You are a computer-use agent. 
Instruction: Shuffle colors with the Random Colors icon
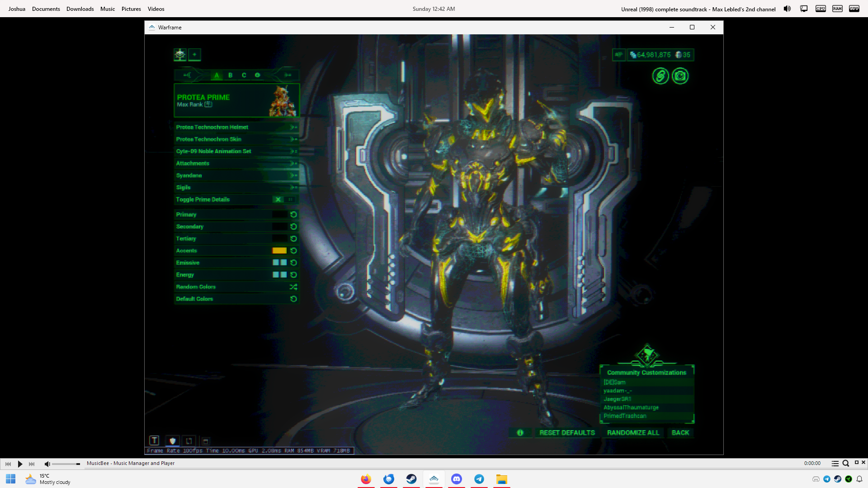(293, 287)
